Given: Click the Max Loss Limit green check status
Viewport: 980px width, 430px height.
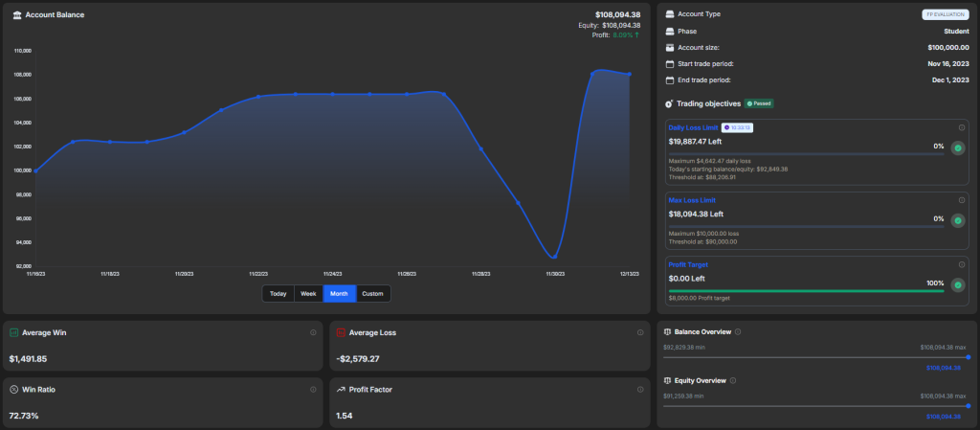Looking at the screenshot, I should [x=957, y=219].
